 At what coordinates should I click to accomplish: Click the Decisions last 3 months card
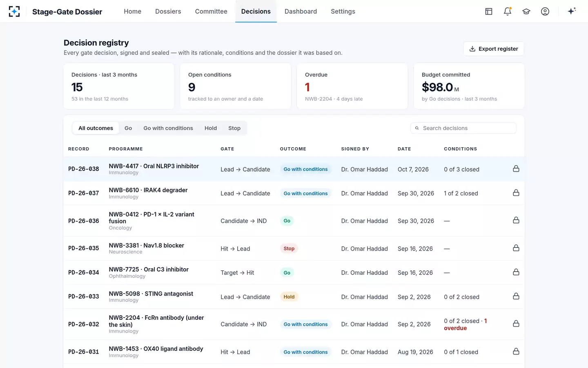[x=119, y=86]
